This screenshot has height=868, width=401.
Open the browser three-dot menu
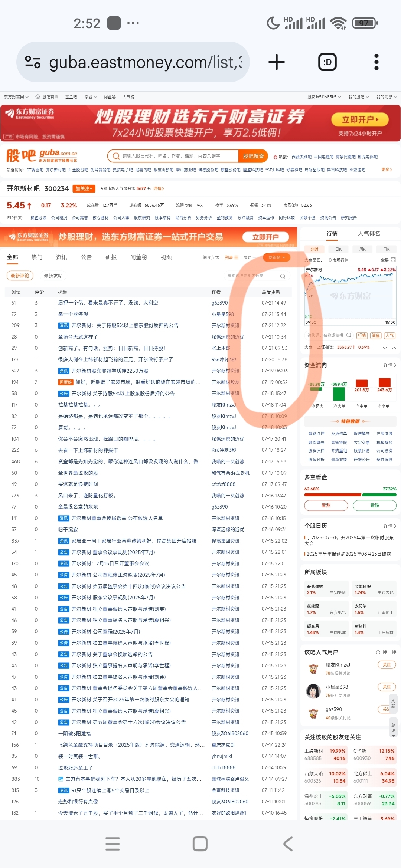pyautogui.click(x=376, y=62)
